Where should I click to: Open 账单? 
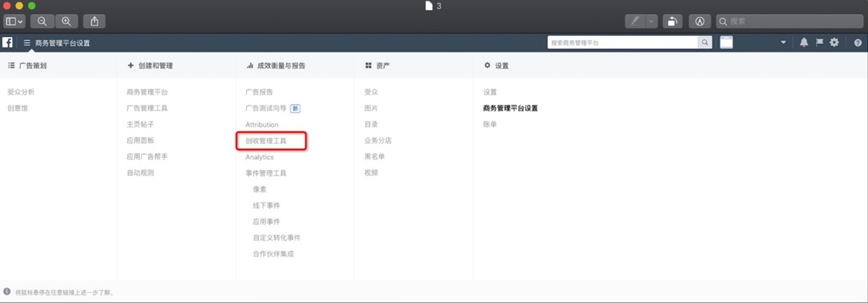tap(490, 124)
